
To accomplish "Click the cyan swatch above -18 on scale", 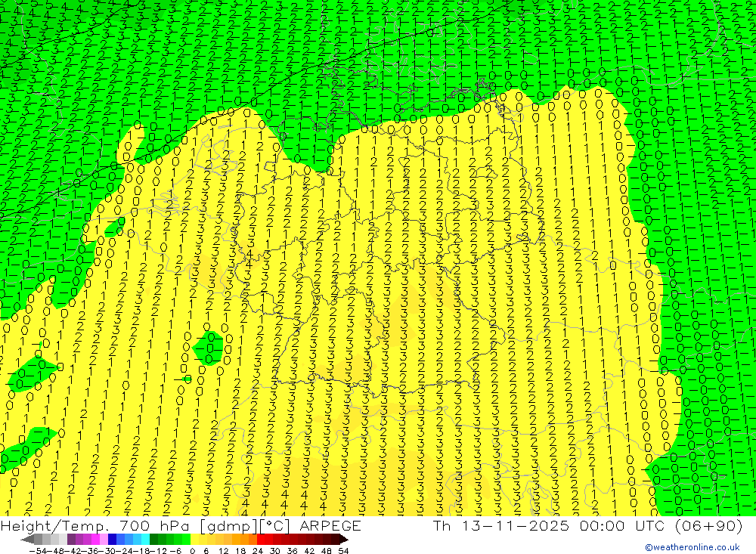I will click(x=145, y=540).
